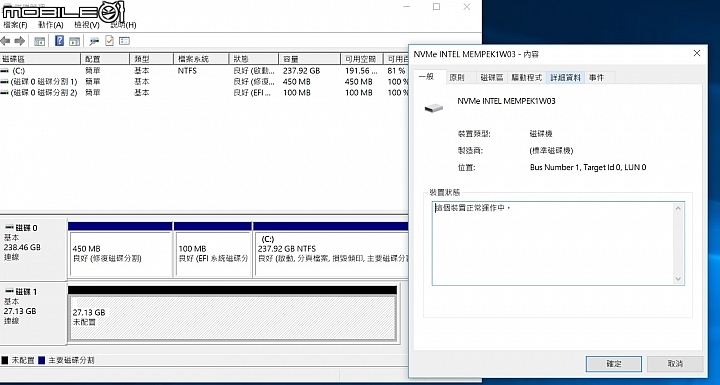The width and height of the screenshot is (720, 385).
Task: Minimize the Disk Management window
Action: [407, 6]
